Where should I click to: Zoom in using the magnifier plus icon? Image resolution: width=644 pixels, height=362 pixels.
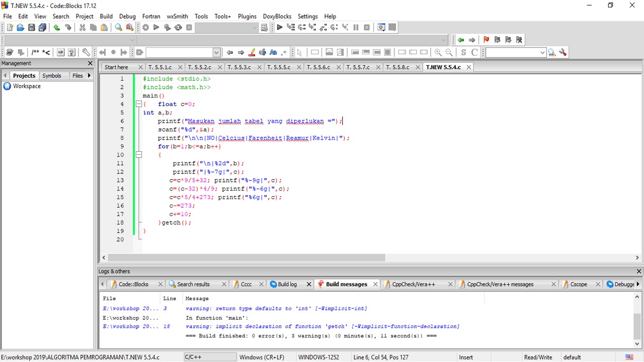(438, 52)
